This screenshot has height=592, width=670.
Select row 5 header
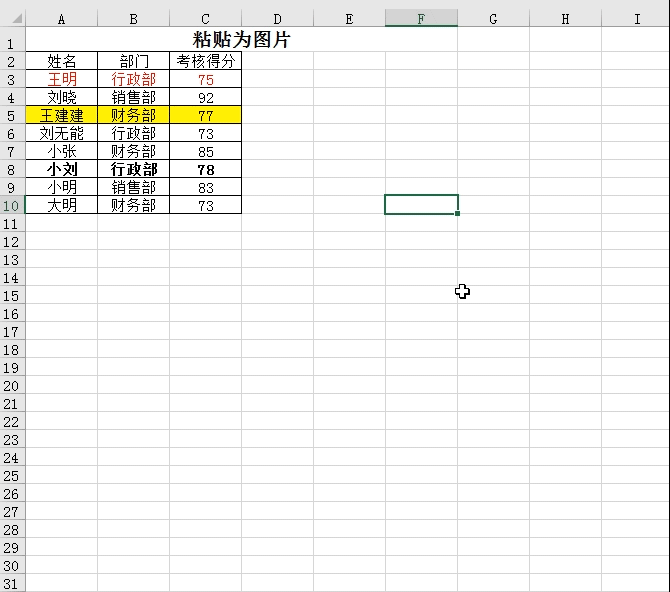(12, 115)
